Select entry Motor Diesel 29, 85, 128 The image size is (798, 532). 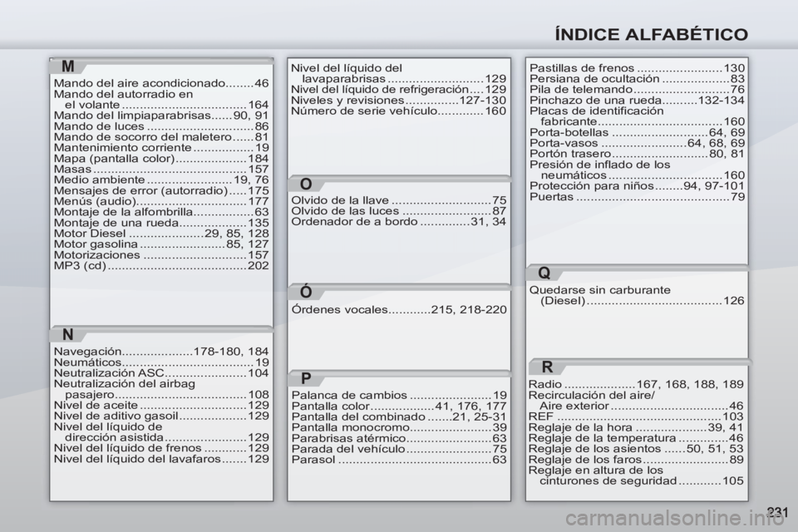click(x=161, y=234)
